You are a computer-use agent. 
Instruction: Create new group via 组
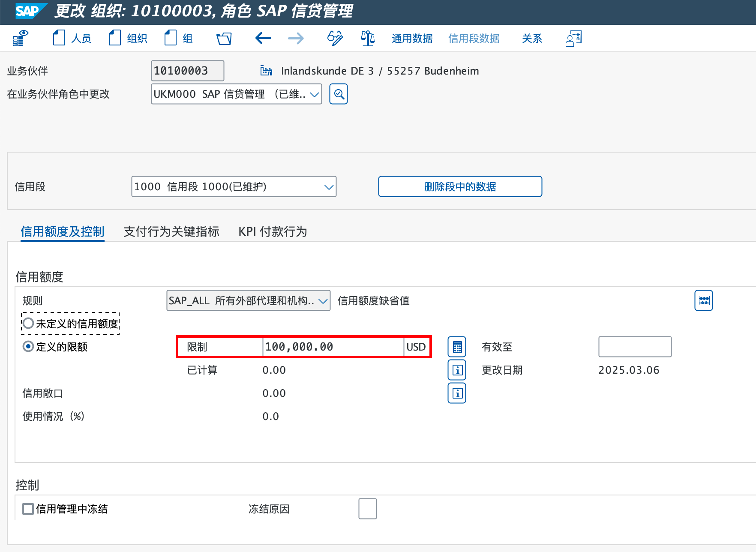point(179,38)
